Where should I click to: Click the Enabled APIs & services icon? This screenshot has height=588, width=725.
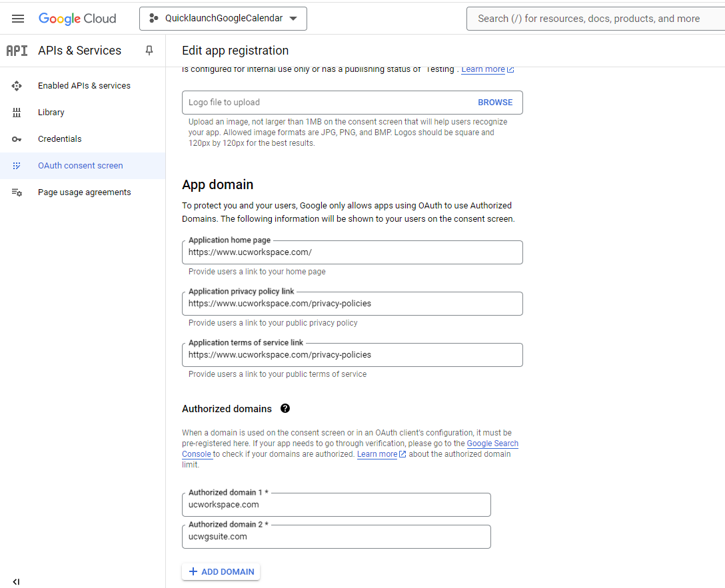17,85
